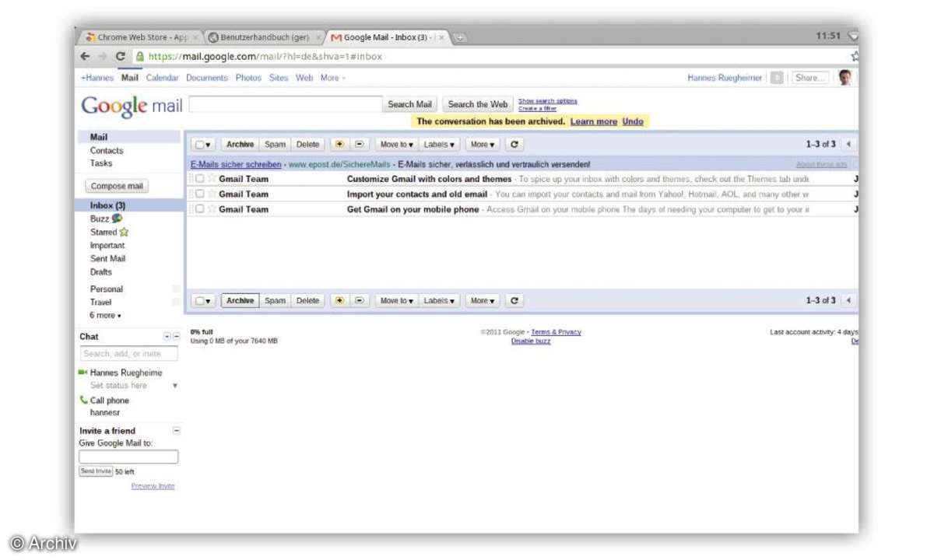Tick checkbox for Customize Gmail email
The width and height of the screenshot is (934, 560).
tap(200, 179)
